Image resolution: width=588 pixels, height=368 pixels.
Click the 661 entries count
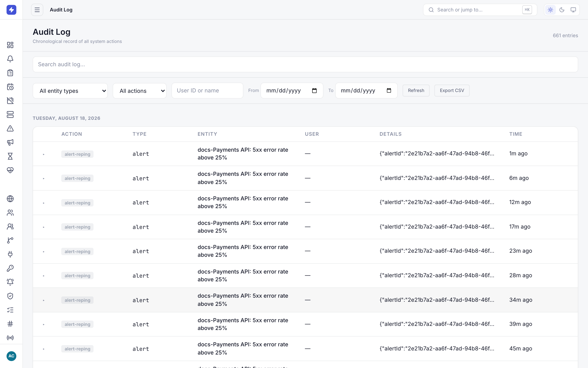pos(565,36)
